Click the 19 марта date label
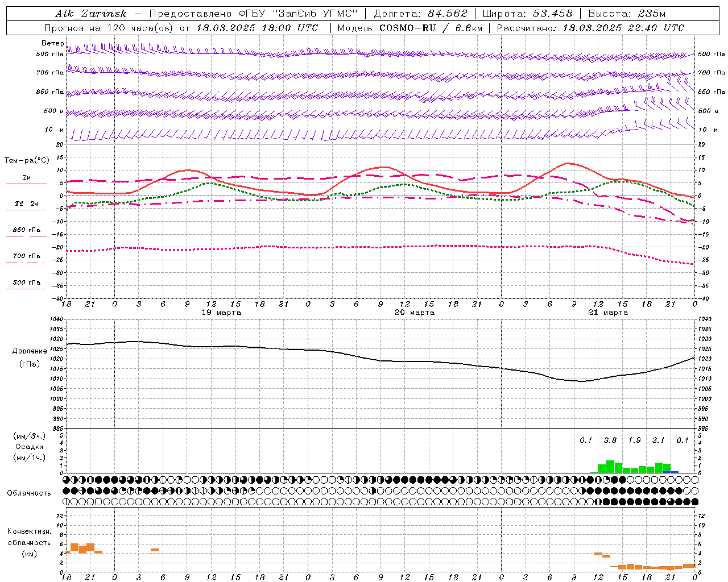728x582 pixels. pyautogui.click(x=222, y=313)
